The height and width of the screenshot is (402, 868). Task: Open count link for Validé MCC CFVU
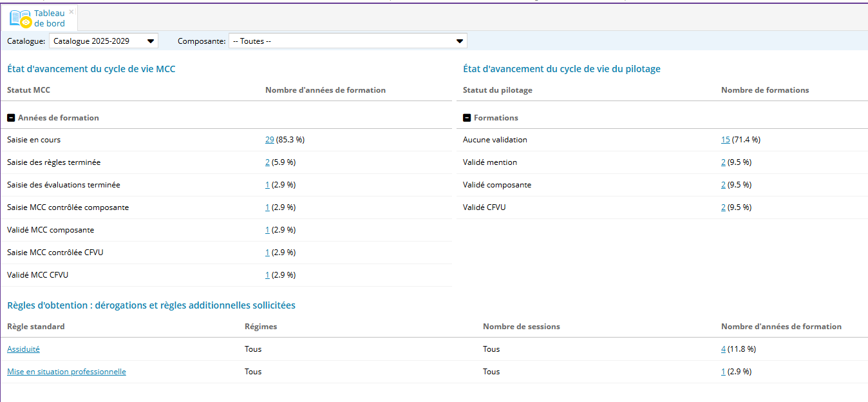pos(267,275)
